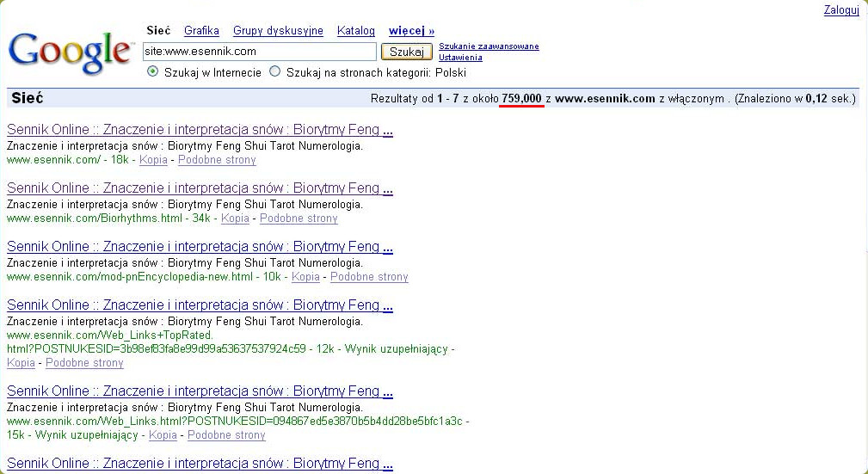This screenshot has height=474, width=868.
Task: Open Kopia for www.esennik.com/ result
Action: click(x=153, y=160)
